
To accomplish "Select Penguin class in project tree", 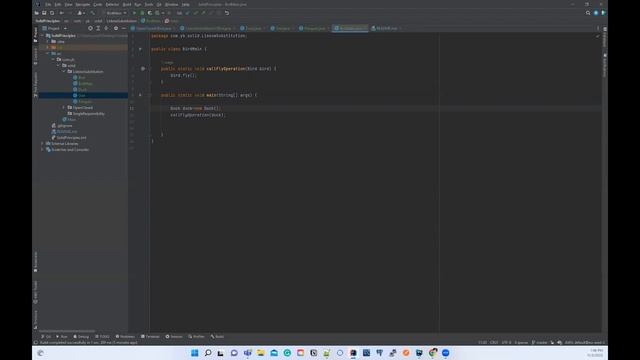I will (x=85, y=102).
